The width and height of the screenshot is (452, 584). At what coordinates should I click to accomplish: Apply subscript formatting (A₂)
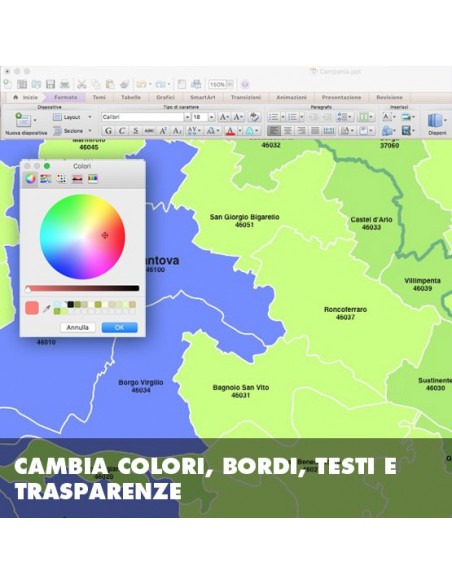pos(177,131)
